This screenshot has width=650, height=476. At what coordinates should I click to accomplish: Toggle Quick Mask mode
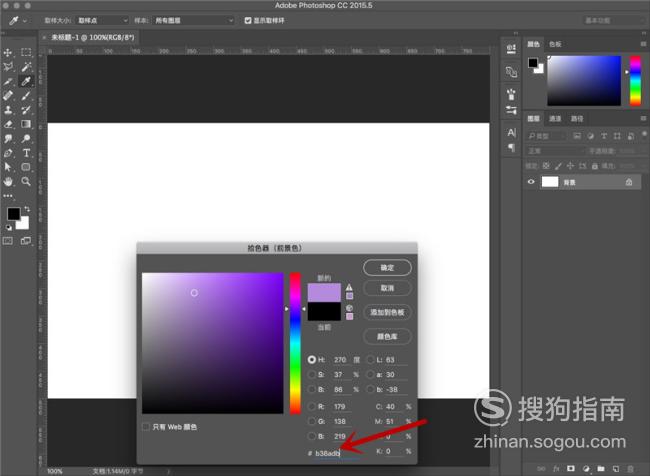tap(8, 241)
